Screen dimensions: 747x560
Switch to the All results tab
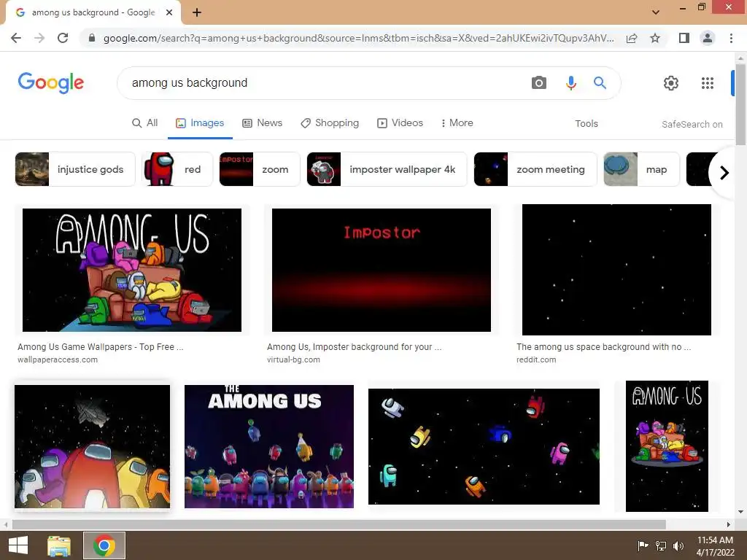(x=145, y=122)
